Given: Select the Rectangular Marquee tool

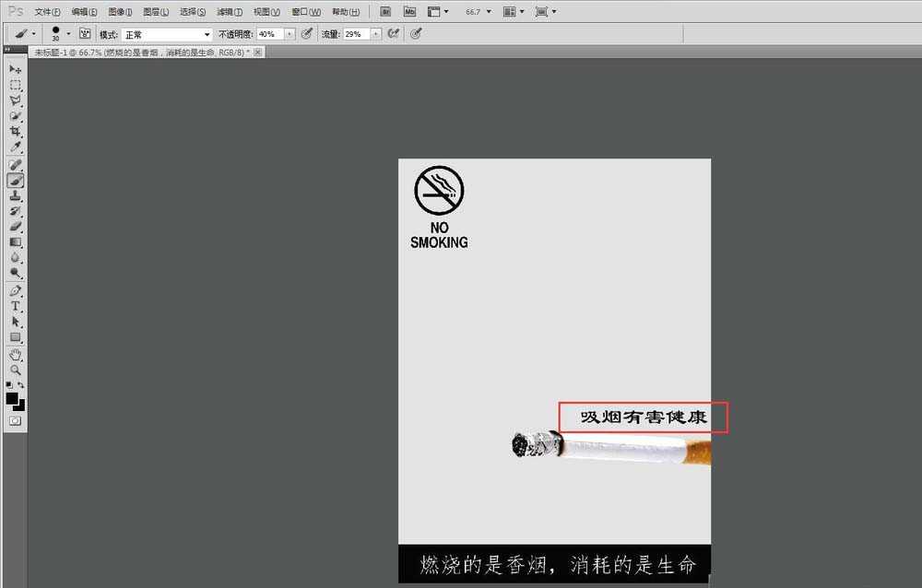Looking at the screenshot, I should (14, 85).
